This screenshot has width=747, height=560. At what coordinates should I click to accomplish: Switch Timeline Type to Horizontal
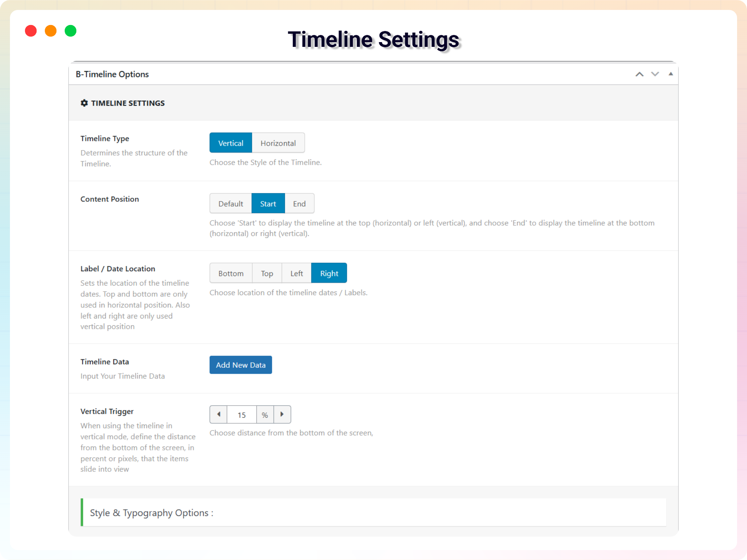point(278,143)
